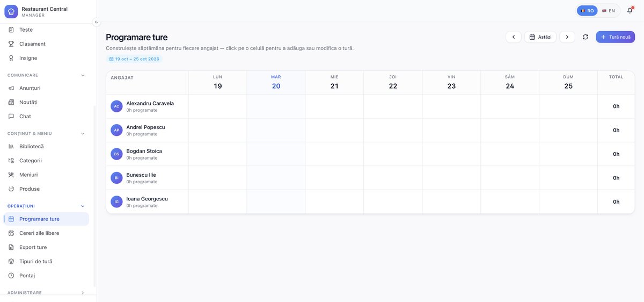Go to next week

coord(567,37)
